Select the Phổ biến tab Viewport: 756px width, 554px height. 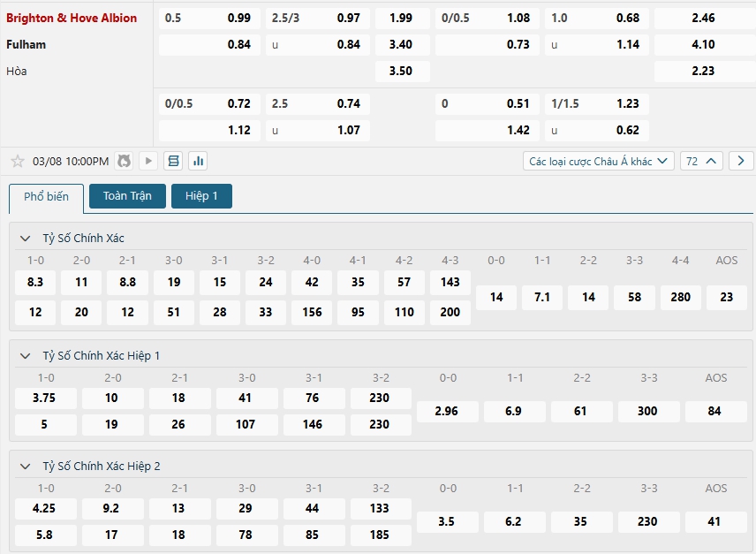pos(46,197)
